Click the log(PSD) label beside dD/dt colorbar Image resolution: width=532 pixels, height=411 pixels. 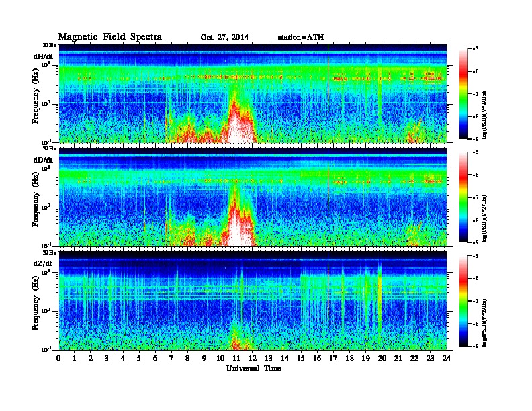click(x=485, y=218)
